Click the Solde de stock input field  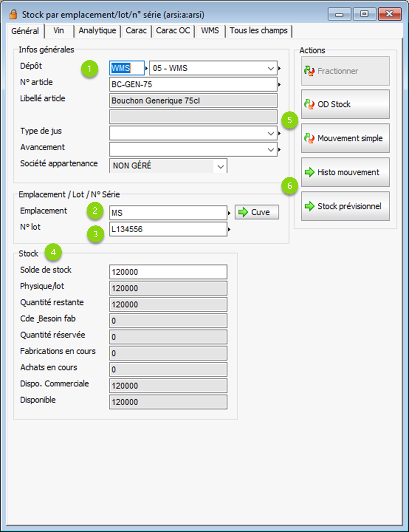click(x=168, y=272)
